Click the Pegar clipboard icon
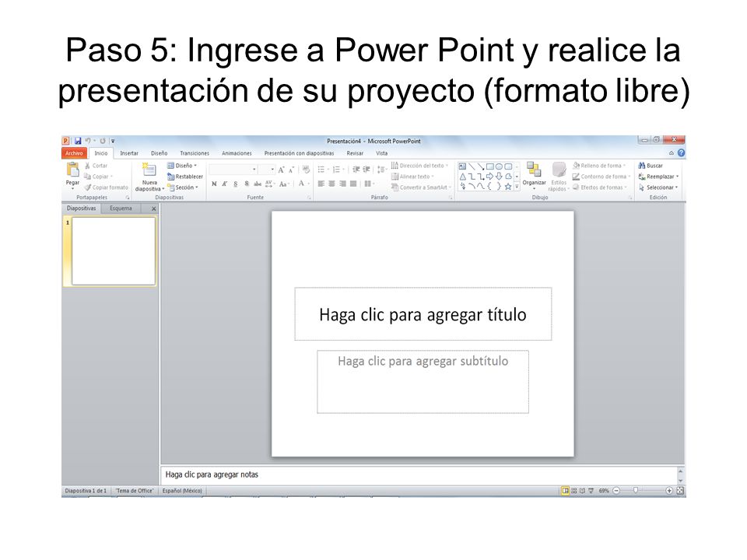The width and height of the screenshot is (747, 560). pyautogui.click(x=72, y=170)
